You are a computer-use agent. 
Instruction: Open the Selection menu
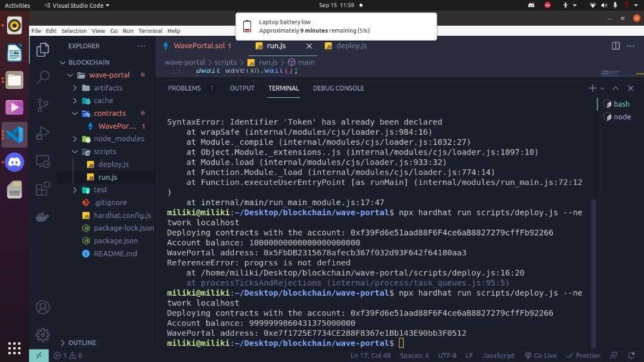[74, 31]
